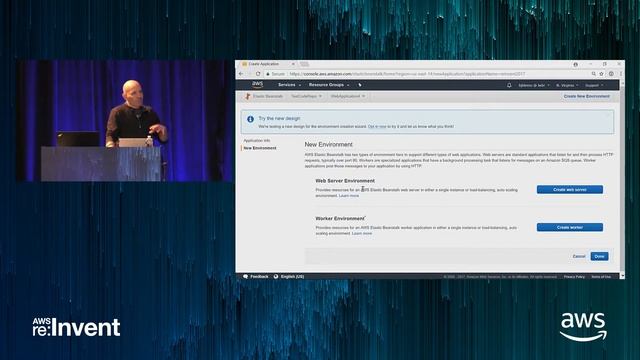Click the Create web server button

[x=570, y=189]
